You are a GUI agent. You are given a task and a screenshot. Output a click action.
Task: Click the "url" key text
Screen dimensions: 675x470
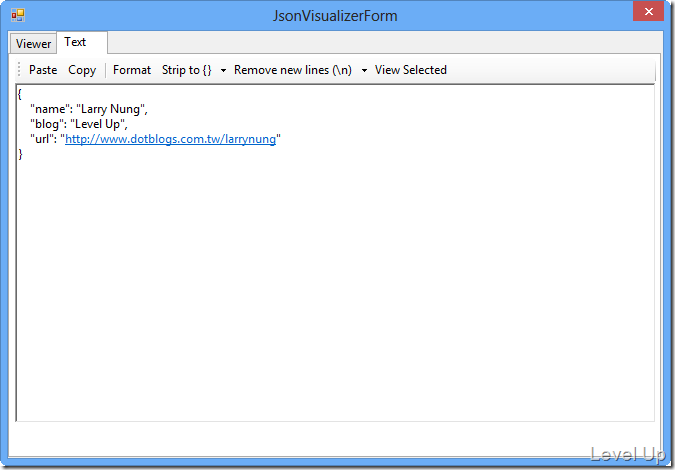[x=41, y=139]
